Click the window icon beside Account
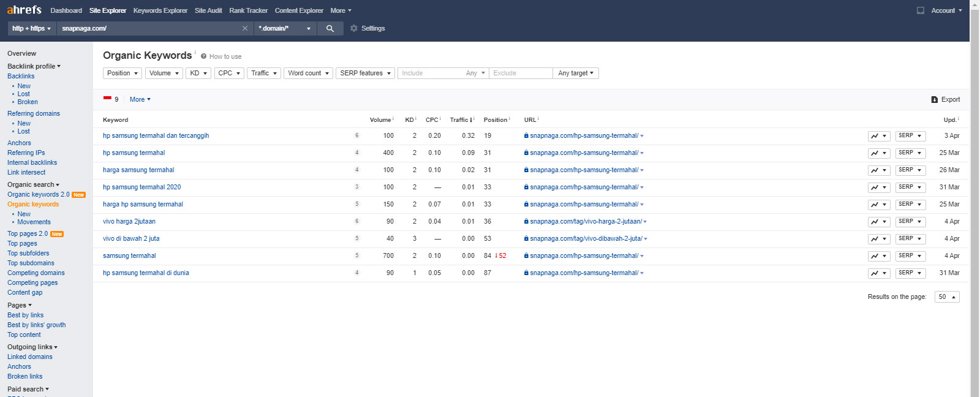The width and height of the screenshot is (980, 397). click(x=921, y=10)
